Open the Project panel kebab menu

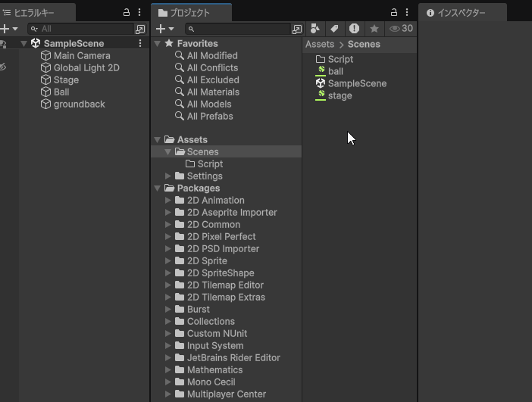point(407,13)
